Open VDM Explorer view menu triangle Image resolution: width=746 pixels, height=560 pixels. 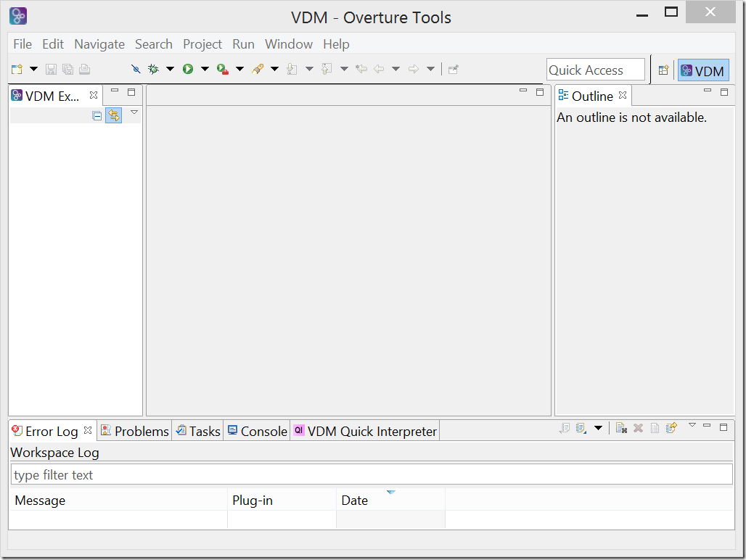coord(134,112)
